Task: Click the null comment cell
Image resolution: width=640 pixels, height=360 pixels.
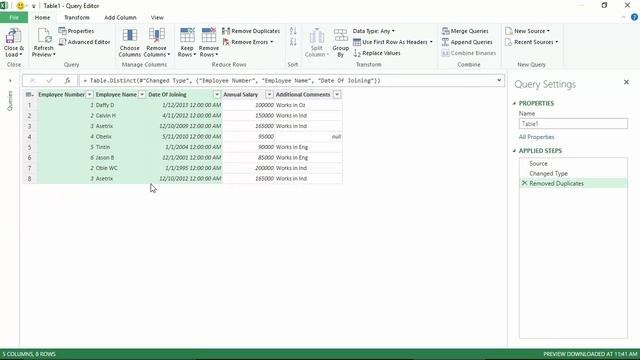Action: point(309,137)
